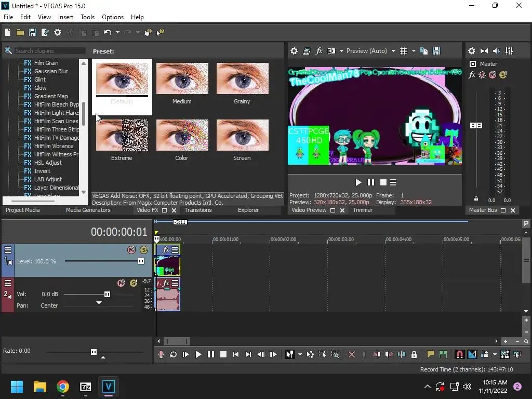Open Video Preview project properties gear
This screenshot has height=399, width=532.
click(x=294, y=51)
